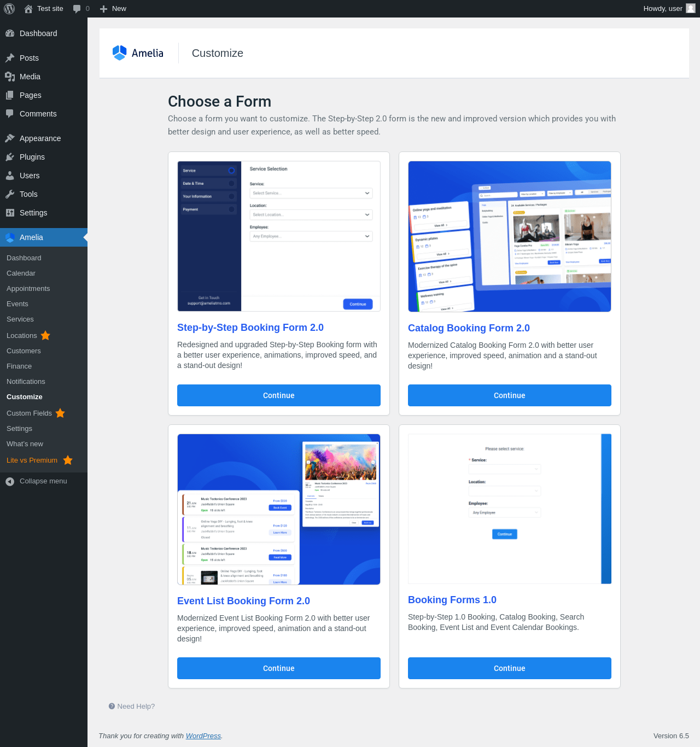The width and height of the screenshot is (700, 747).
Task: Click the Posts pushpin icon
Action: coord(10,58)
